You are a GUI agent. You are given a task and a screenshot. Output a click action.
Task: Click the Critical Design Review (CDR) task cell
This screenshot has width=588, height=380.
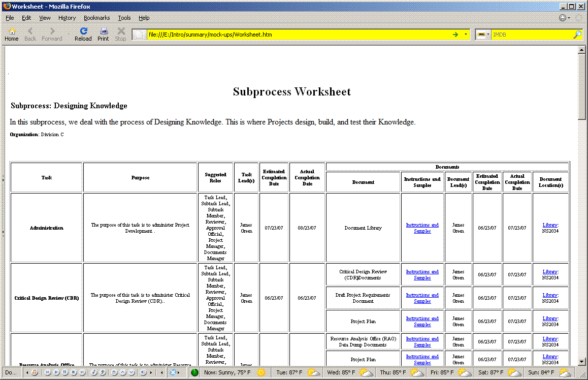(47, 298)
